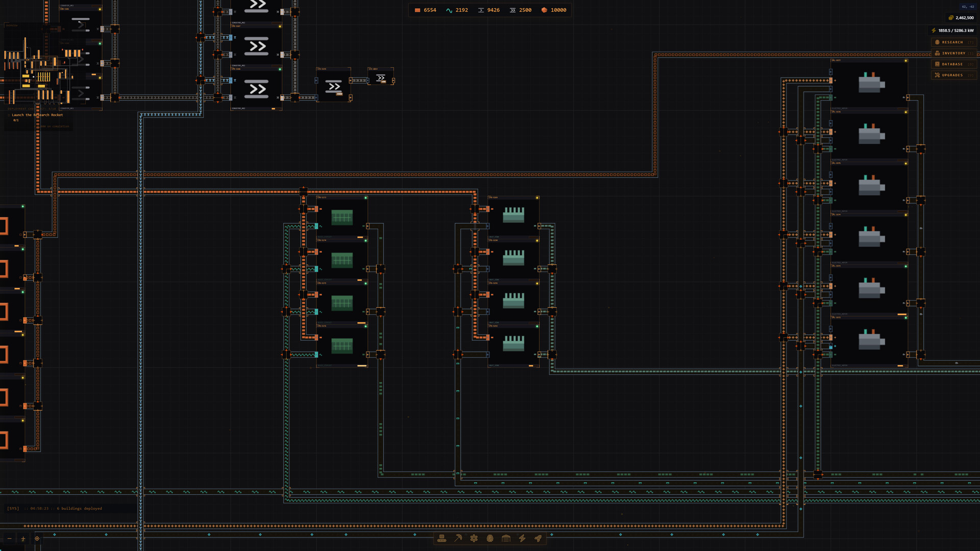Select the lightning power category in toolbar
The height and width of the screenshot is (551, 980).
[x=522, y=538]
